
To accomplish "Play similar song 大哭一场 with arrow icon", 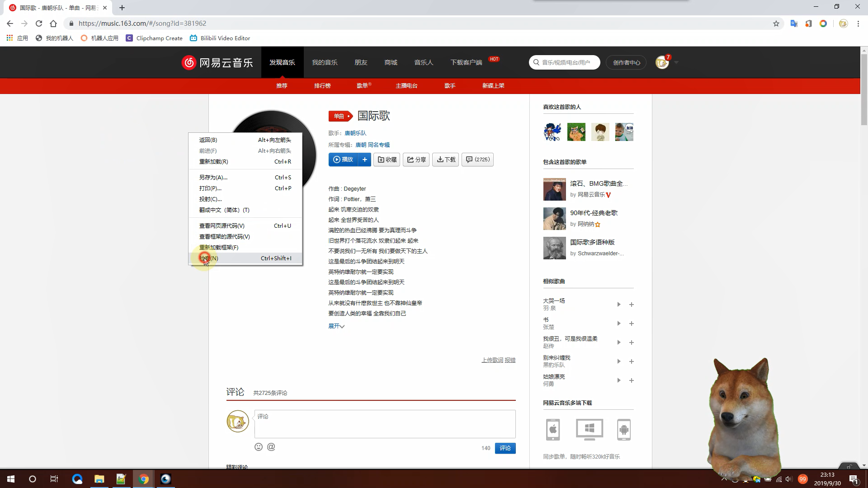I will [x=619, y=305].
